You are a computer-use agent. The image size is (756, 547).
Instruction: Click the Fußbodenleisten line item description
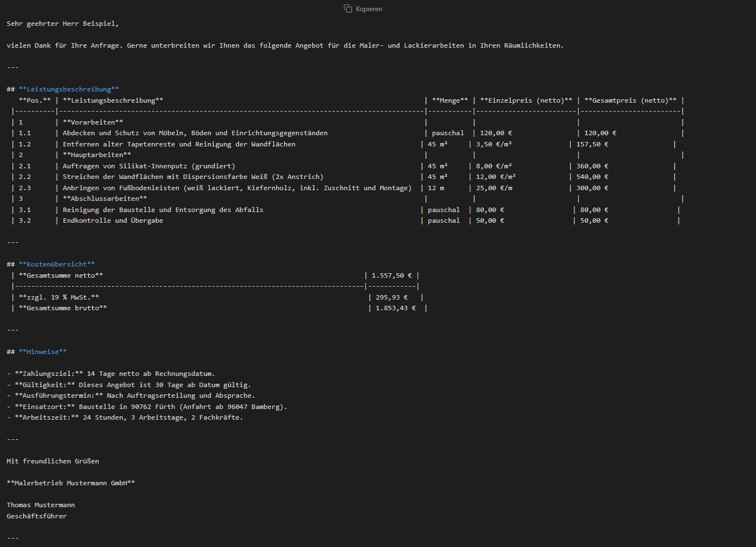click(x=237, y=188)
